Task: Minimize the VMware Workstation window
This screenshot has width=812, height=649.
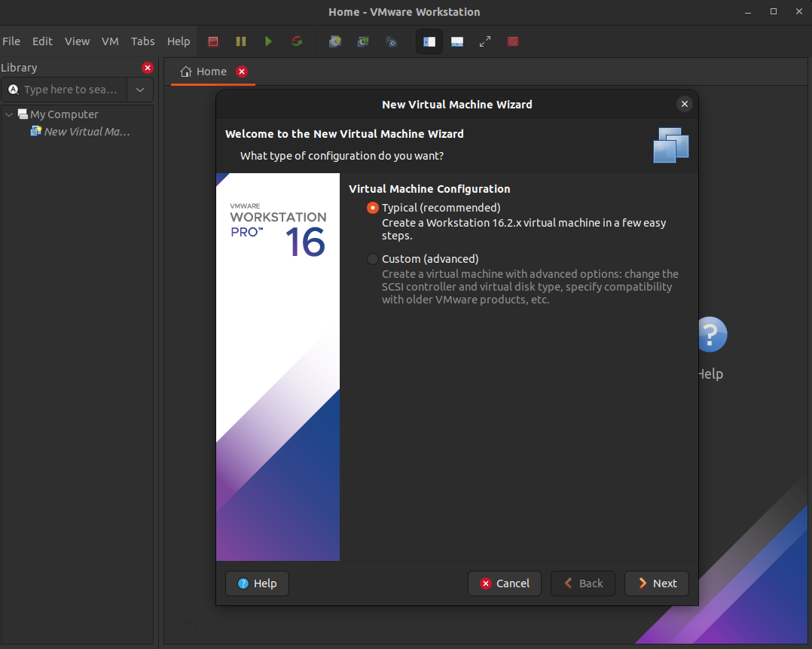Action: click(748, 12)
